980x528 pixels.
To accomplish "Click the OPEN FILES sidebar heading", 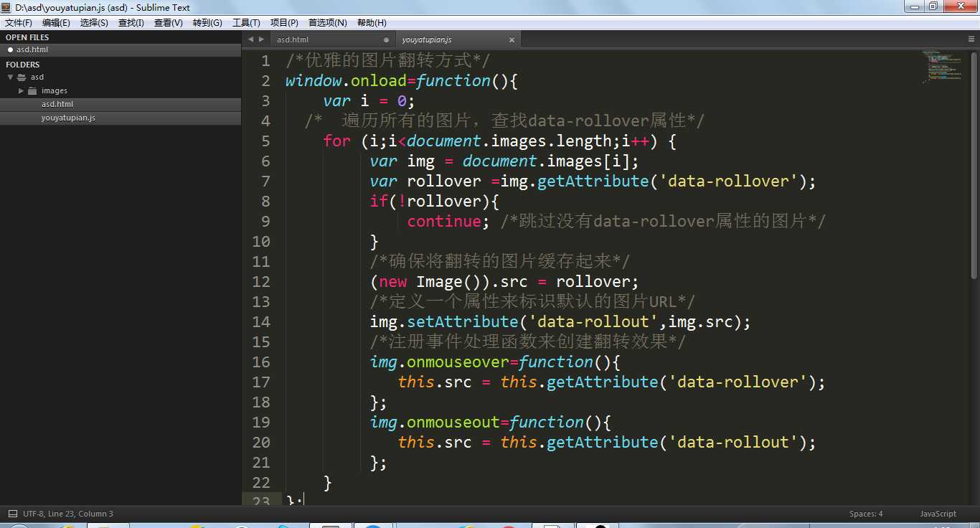I will pos(27,37).
